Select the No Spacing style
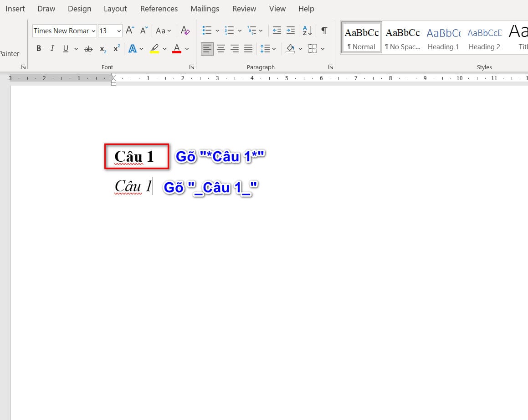This screenshot has width=528, height=420. click(403, 38)
